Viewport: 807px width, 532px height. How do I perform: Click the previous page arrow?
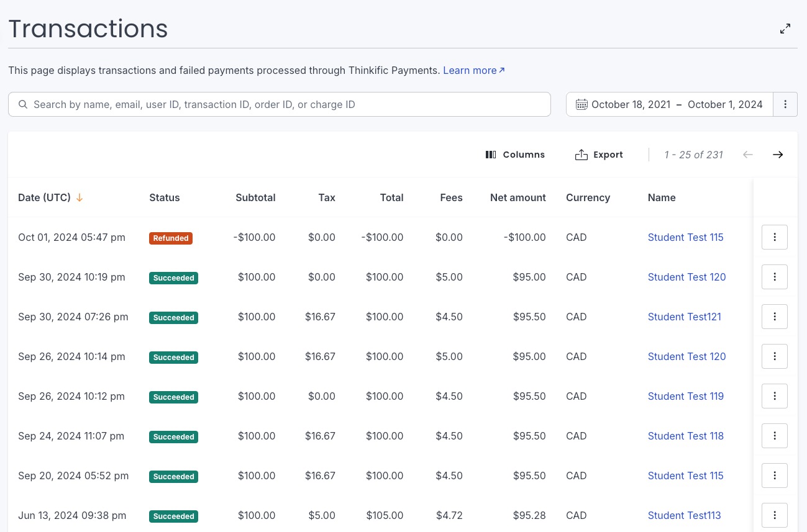pos(748,155)
